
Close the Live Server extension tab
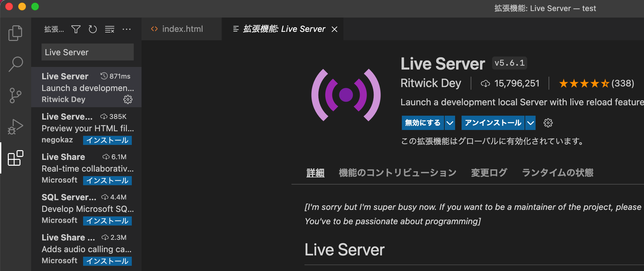click(x=334, y=29)
